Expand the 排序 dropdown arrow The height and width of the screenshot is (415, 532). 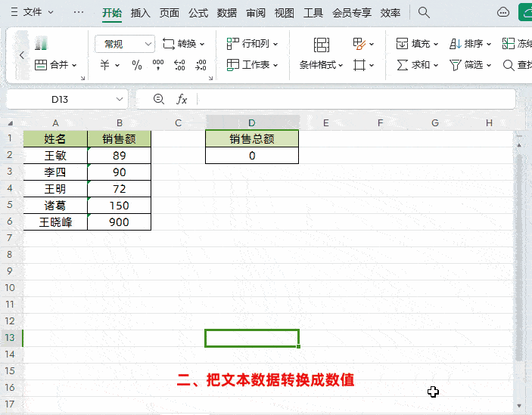489,44
